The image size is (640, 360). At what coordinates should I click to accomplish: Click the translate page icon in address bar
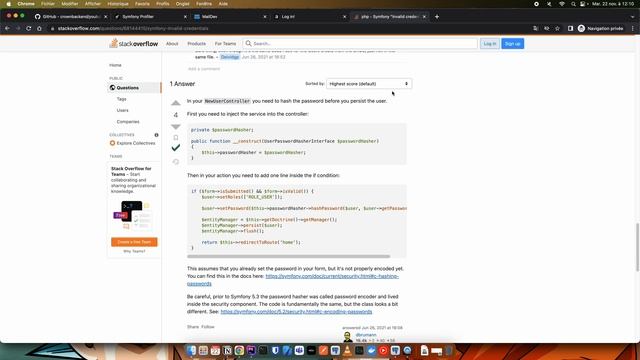535,29
